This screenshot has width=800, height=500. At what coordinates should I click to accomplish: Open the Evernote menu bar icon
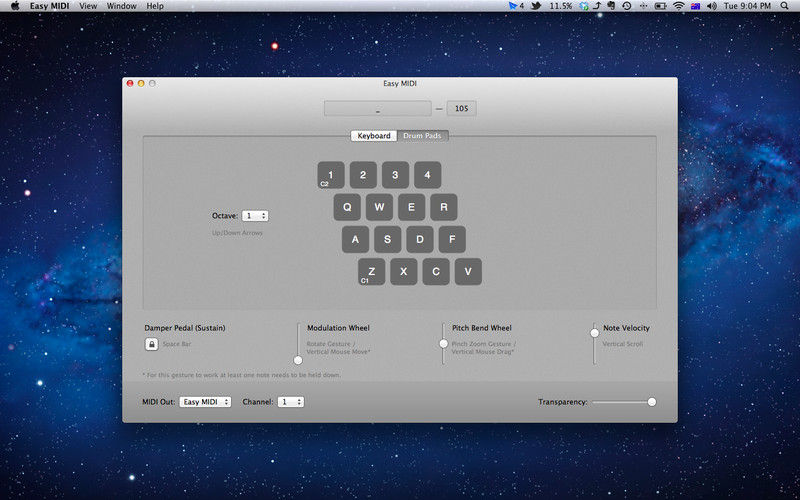point(611,6)
